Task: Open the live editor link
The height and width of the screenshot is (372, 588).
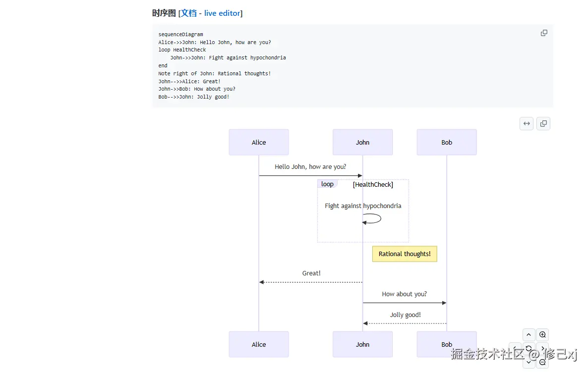Action: [x=222, y=13]
